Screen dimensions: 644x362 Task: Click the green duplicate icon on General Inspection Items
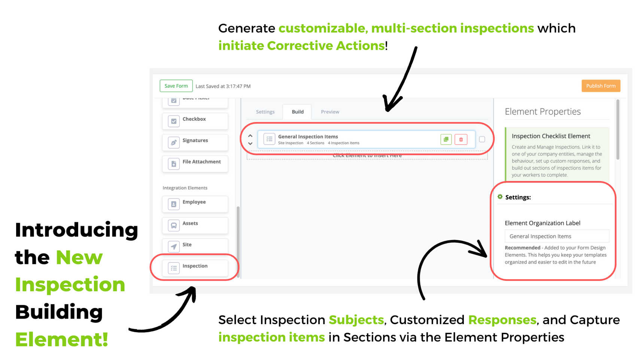tap(446, 139)
